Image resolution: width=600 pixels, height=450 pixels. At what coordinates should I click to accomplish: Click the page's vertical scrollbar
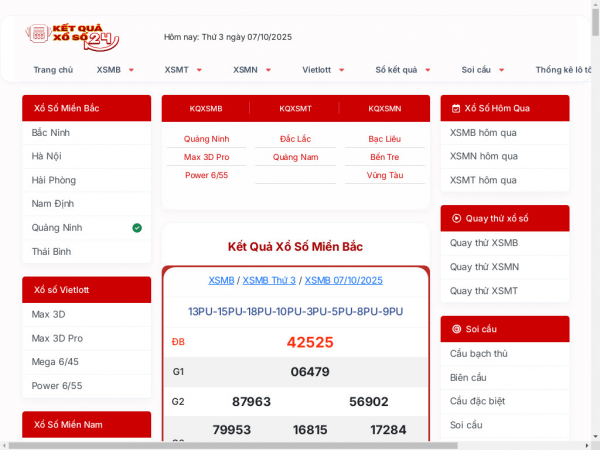593,200
